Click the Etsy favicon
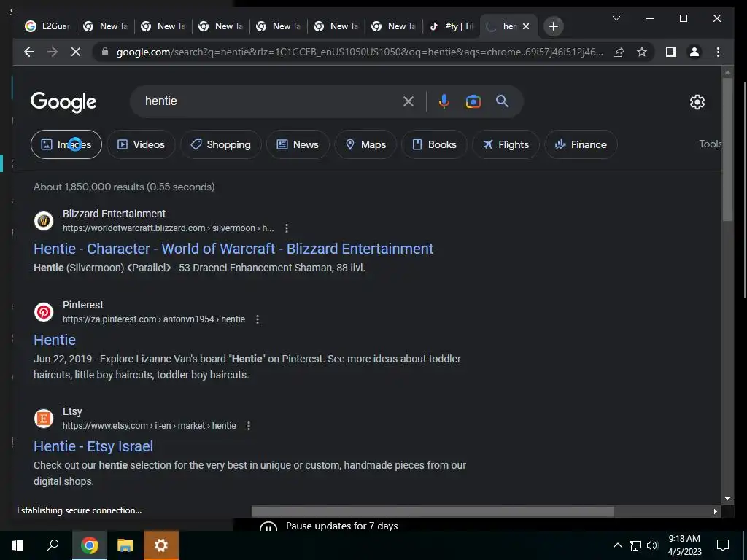Image resolution: width=747 pixels, height=560 pixels. coord(44,419)
